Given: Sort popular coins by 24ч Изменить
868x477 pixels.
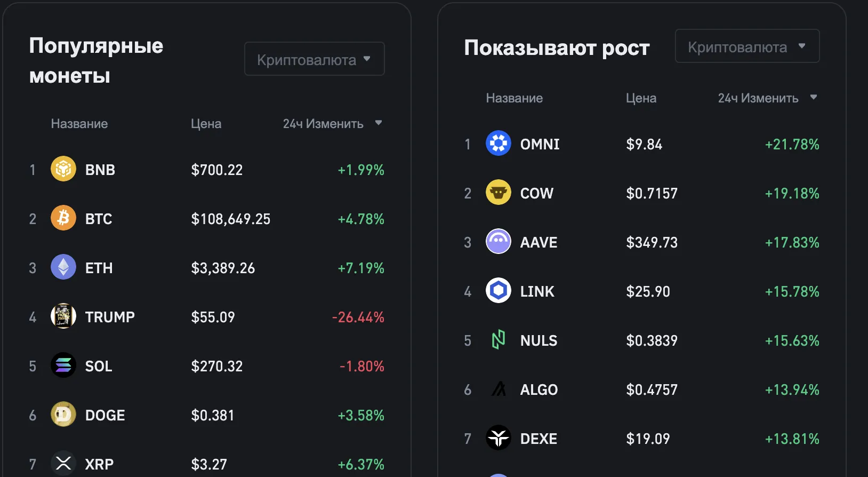Looking at the screenshot, I should pyautogui.click(x=332, y=124).
